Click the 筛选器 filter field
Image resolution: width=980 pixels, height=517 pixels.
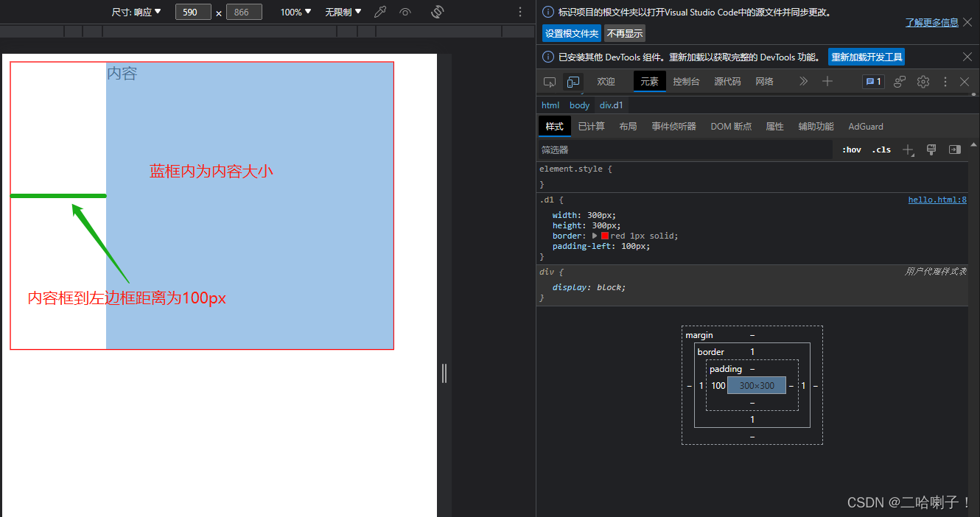point(685,150)
